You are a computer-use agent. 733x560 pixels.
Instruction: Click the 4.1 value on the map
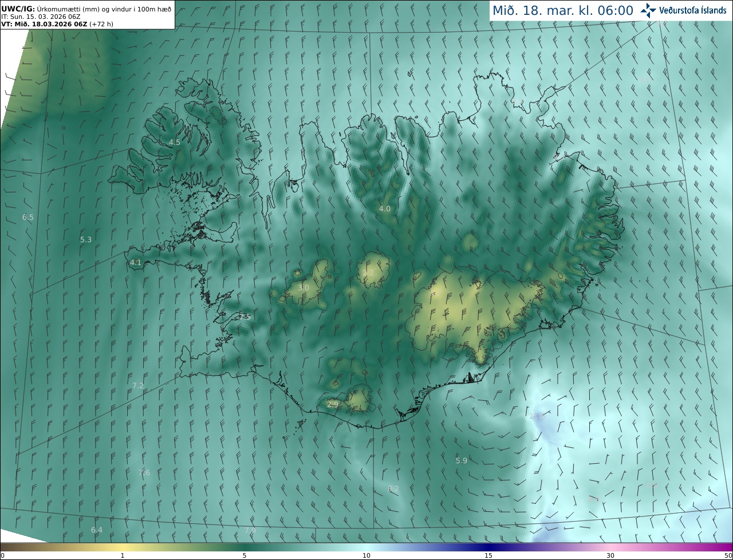coord(135,263)
